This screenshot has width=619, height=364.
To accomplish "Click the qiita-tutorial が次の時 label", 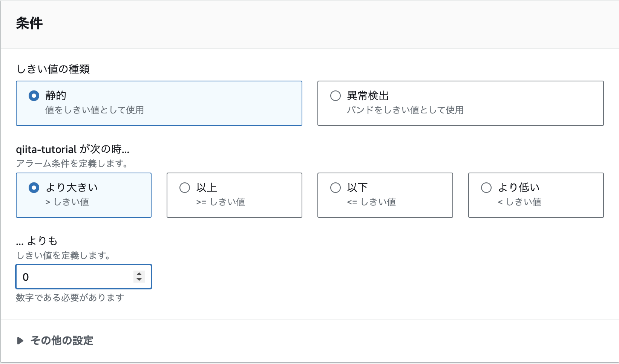I will pos(73,149).
